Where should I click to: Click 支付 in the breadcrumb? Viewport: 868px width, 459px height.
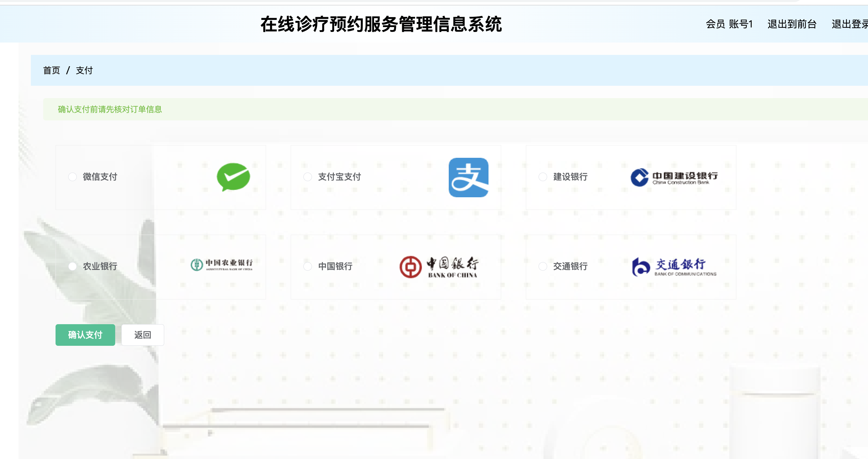84,70
